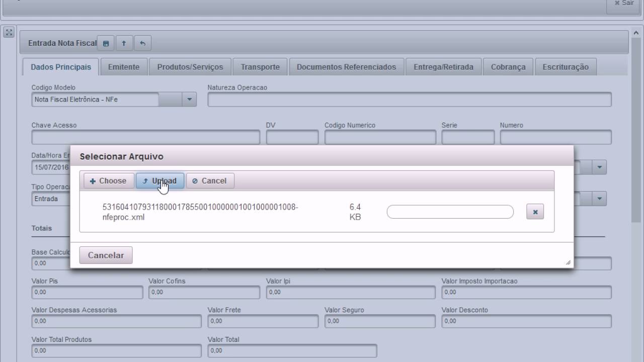644x362 pixels.
Task: Click the upload arrow icon in panel header
Action: pos(124,43)
